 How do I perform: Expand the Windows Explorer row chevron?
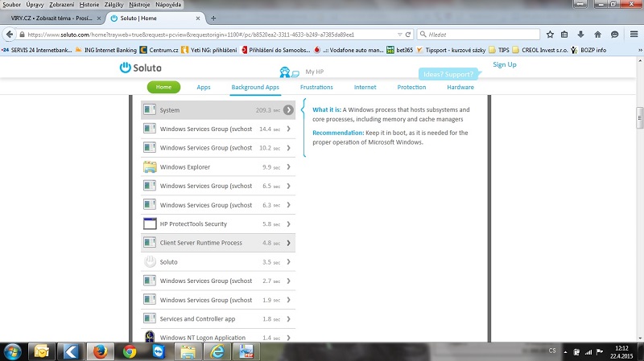(x=289, y=166)
